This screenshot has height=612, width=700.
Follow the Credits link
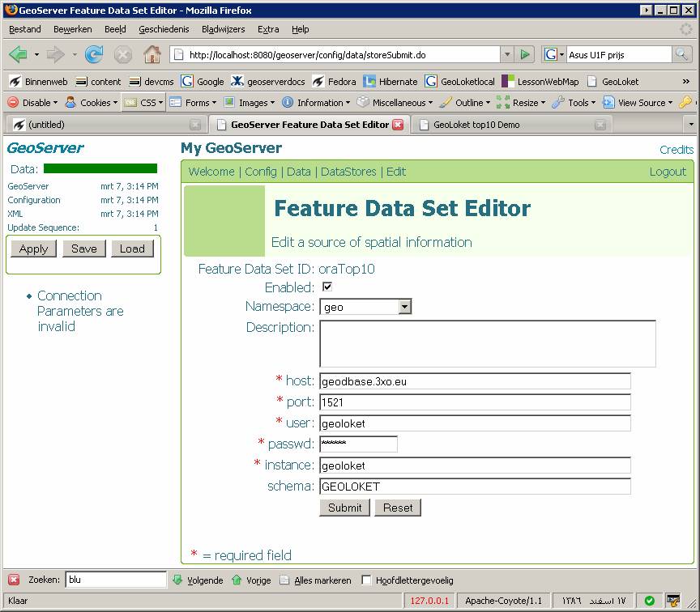pyautogui.click(x=677, y=150)
